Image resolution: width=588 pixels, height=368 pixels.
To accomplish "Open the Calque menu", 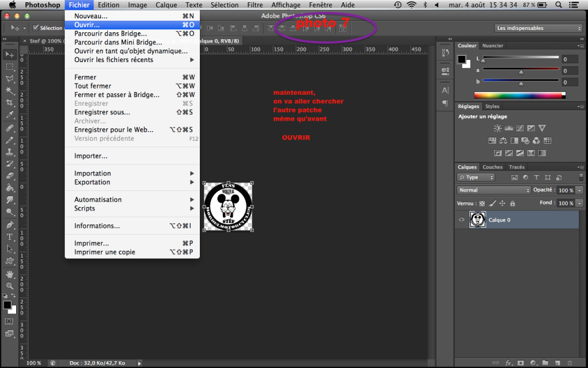I will 166,5.
